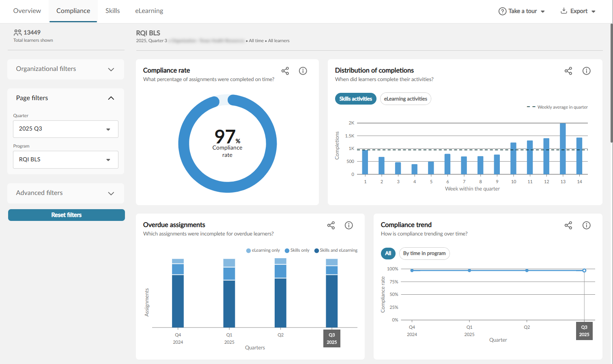The width and height of the screenshot is (613, 364).
Task: Open the Export menu
Action: click(x=578, y=11)
